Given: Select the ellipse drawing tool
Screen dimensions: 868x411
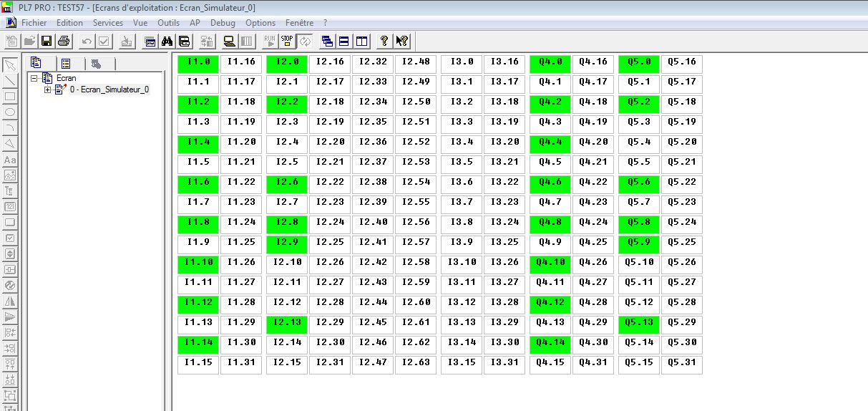Looking at the screenshot, I should pos(10,112).
